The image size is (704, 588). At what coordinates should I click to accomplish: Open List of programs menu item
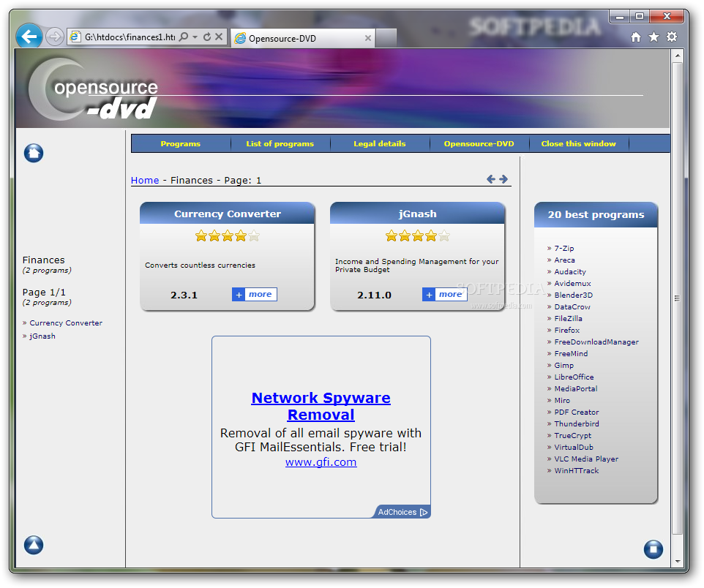click(x=280, y=143)
